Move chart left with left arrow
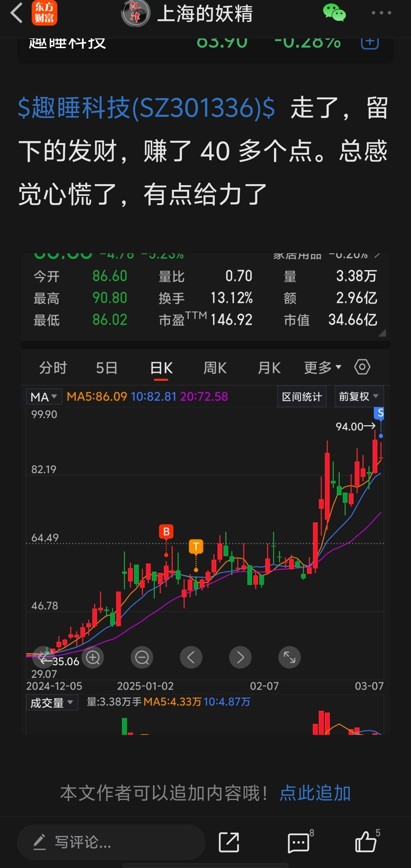This screenshot has height=868, width=411. click(x=191, y=657)
